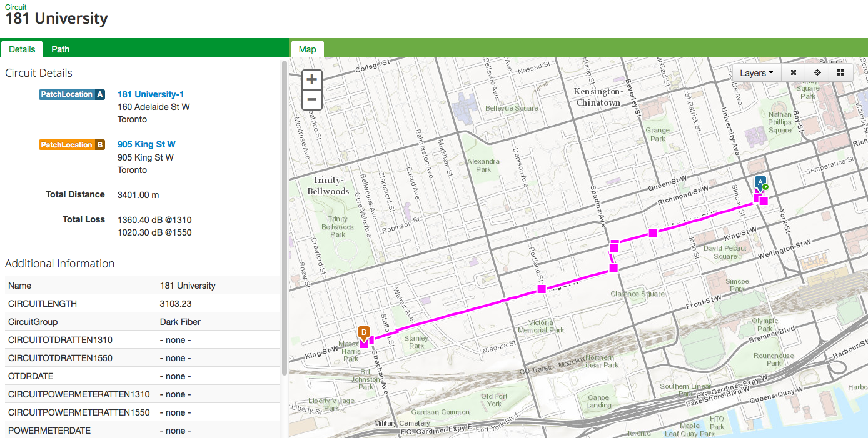Click the fullscreen extent icon on map toolbar
The height and width of the screenshot is (438, 868).
pyautogui.click(x=793, y=72)
